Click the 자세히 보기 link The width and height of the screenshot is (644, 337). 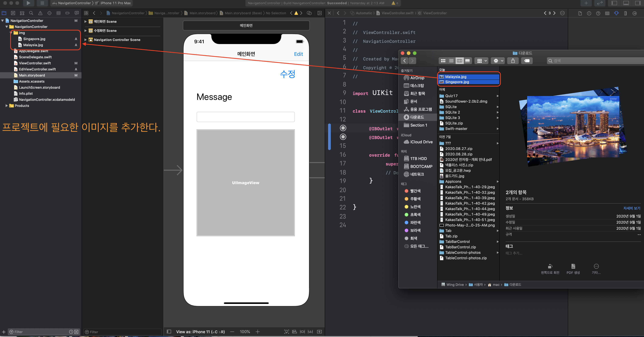point(632,208)
